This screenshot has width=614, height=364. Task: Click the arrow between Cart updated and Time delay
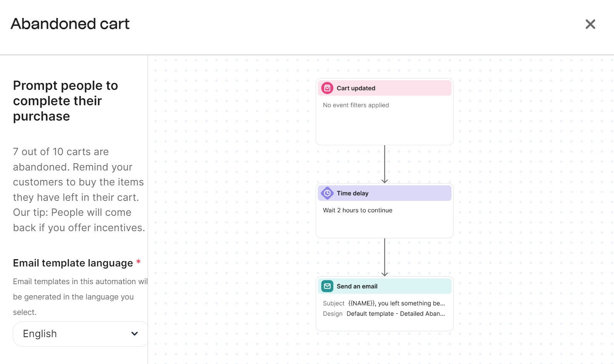tap(385, 163)
